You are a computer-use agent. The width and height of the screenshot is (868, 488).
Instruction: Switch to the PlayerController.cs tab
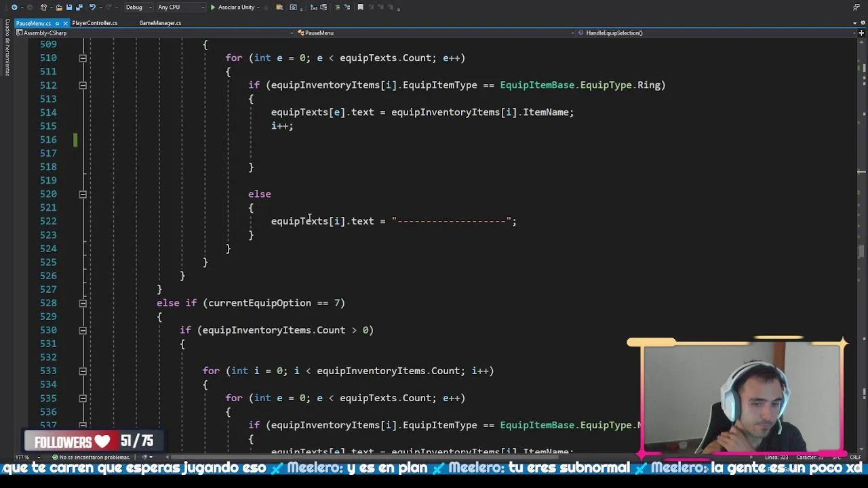95,23
